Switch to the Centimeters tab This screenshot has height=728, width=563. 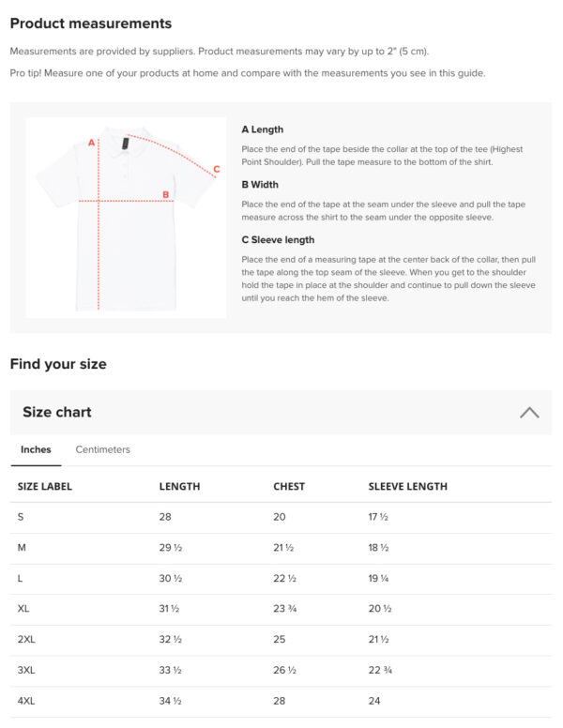102,449
